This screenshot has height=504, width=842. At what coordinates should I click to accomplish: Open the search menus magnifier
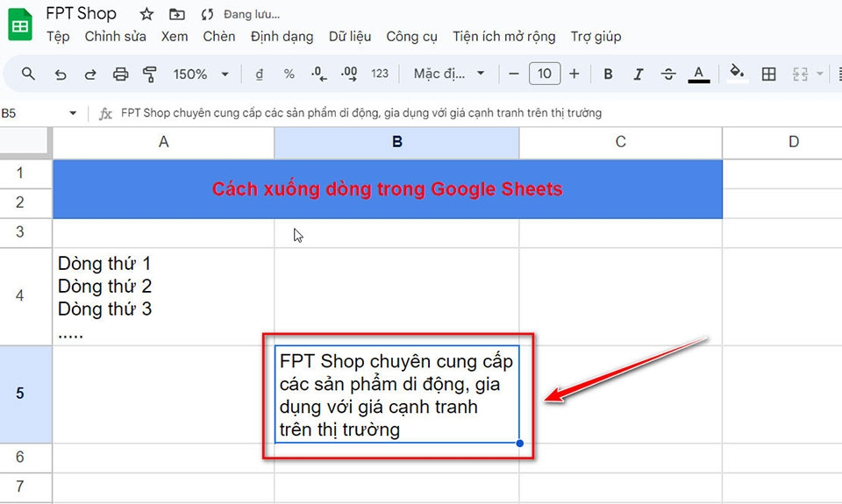[x=28, y=74]
